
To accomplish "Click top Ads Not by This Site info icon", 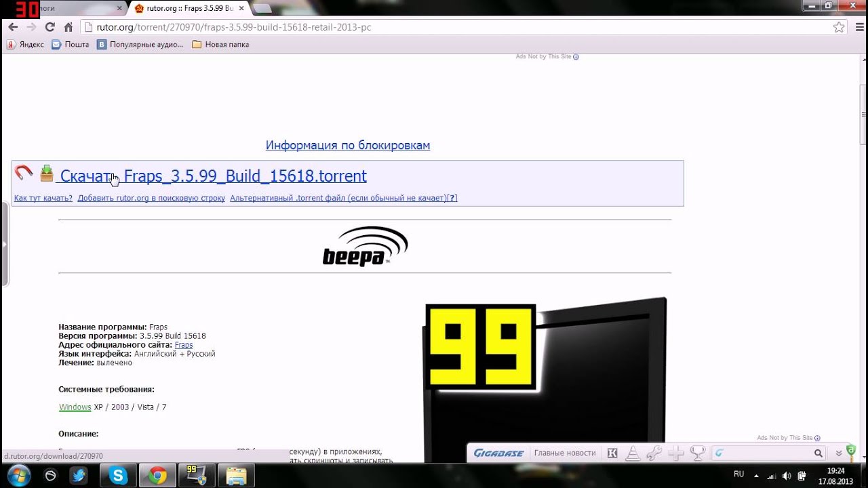I will coord(576,57).
